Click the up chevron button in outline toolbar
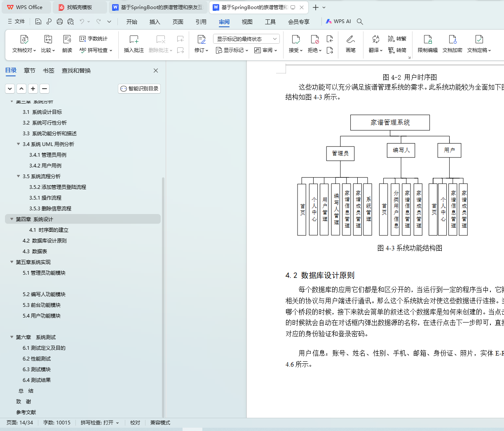 pos(21,88)
